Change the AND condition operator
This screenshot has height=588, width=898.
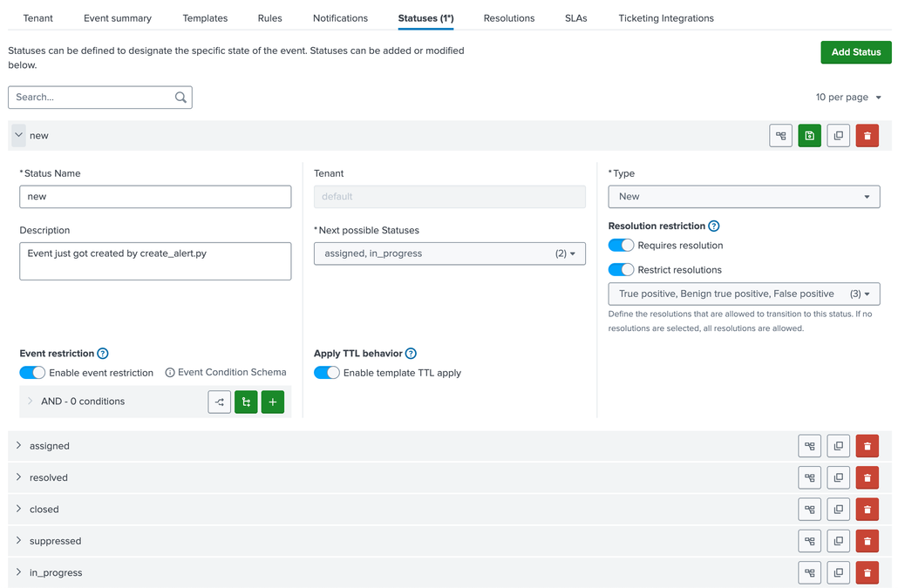[219, 402]
